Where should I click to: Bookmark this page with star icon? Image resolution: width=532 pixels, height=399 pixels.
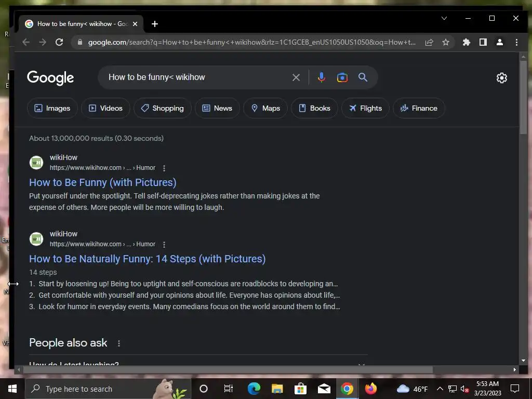coord(446,42)
